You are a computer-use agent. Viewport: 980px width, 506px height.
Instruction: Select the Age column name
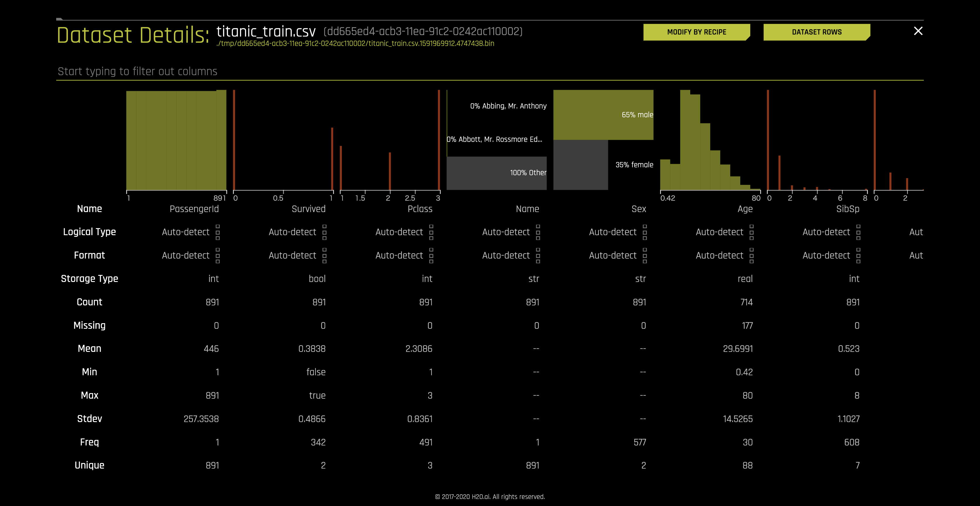click(745, 209)
